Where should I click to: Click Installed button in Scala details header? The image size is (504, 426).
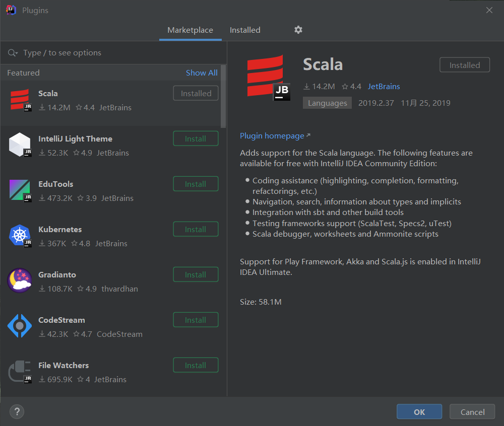click(465, 65)
